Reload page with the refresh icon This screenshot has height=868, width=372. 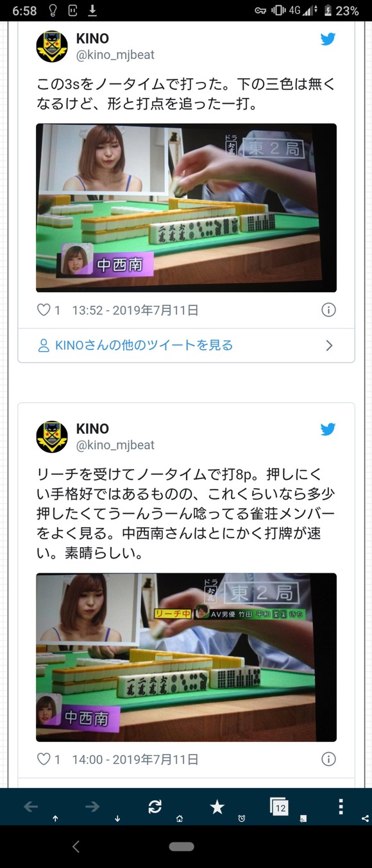[x=155, y=807]
